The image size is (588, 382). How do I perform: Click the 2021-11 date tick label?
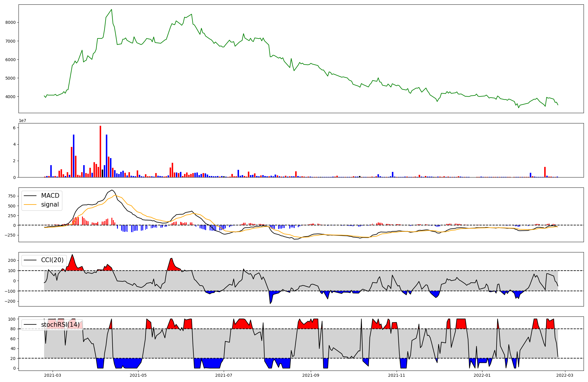tap(397, 375)
